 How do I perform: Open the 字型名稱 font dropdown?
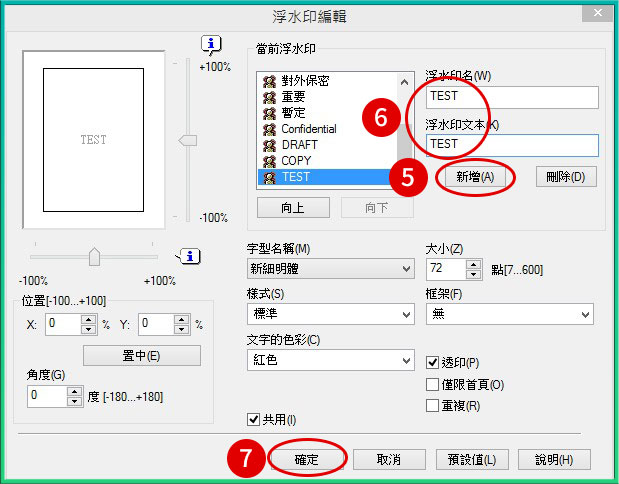(x=331, y=269)
